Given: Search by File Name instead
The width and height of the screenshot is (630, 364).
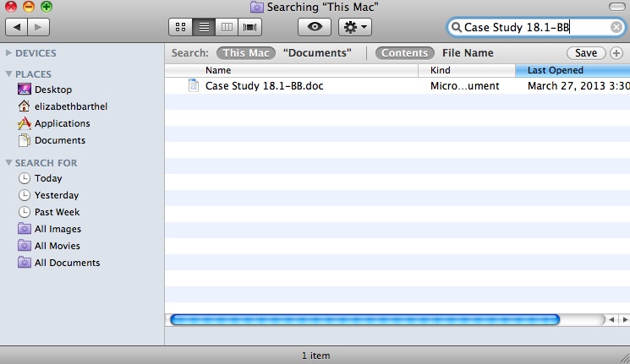Looking at the screenshot, I should (x=468, y=53).
